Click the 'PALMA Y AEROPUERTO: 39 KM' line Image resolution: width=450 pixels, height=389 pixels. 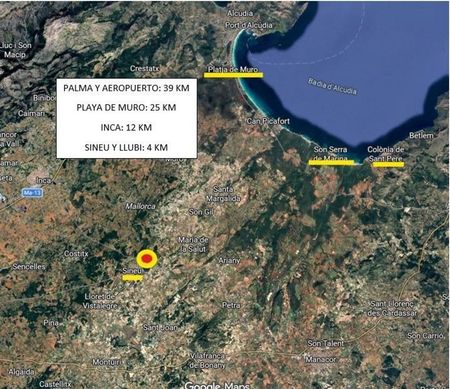coord(126,88)
